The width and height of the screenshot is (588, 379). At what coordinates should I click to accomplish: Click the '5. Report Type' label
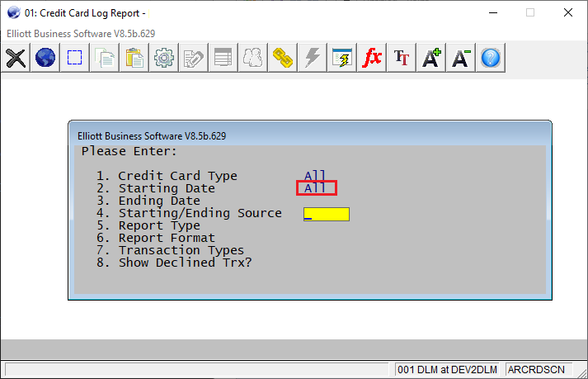click(148, 225)
